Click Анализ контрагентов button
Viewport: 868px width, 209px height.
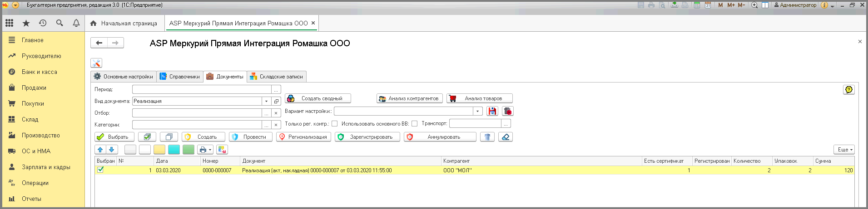(409, 98)
